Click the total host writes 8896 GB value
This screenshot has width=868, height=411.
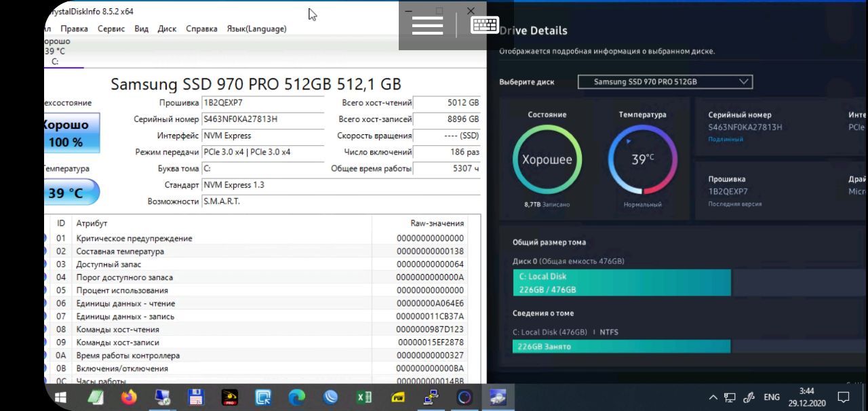[447, 119]
